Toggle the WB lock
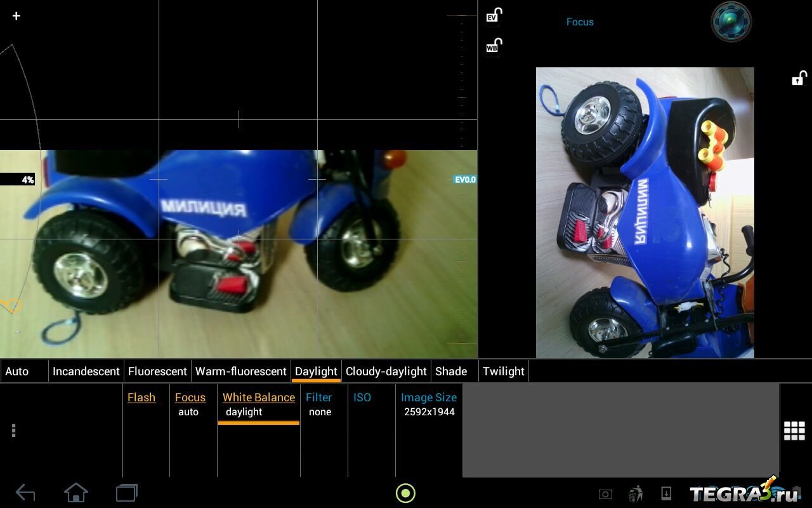The width and height of the screenshot is (812, 508). tap(494, 46)
